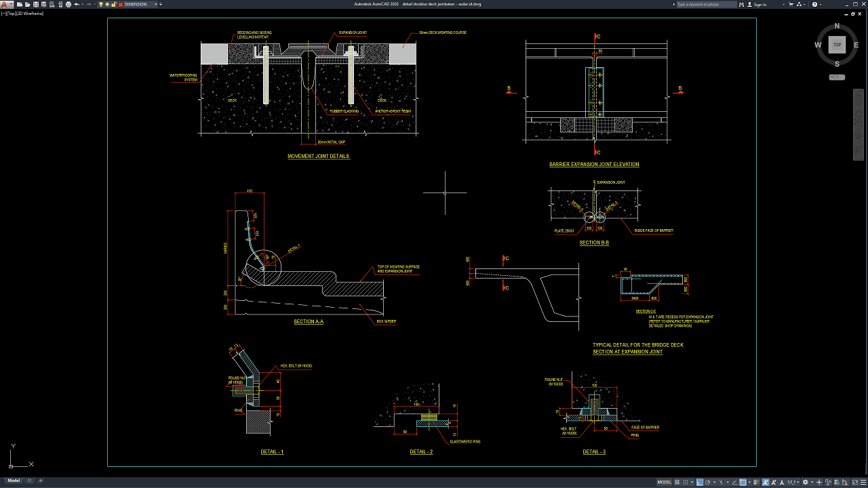The width and height of the screenshot is (868, 488).
Task: Open the 2D Wireframe visual style menu
Action: 31,13
